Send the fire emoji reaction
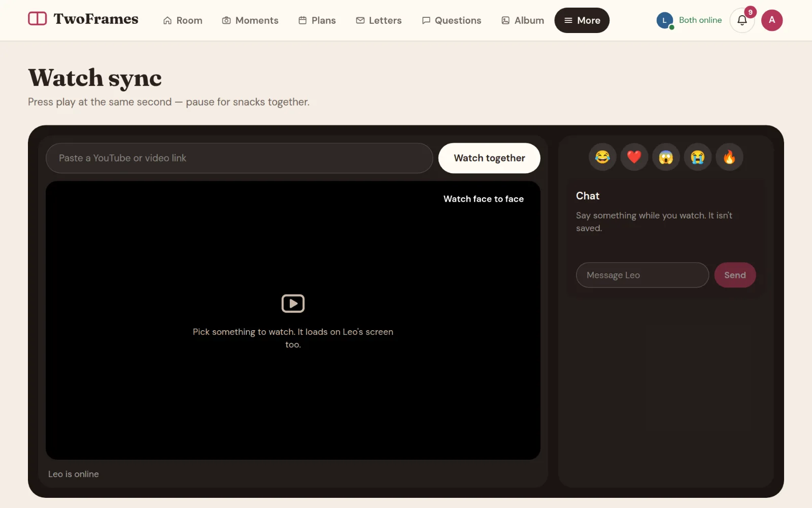 click(x=729, y=157)
